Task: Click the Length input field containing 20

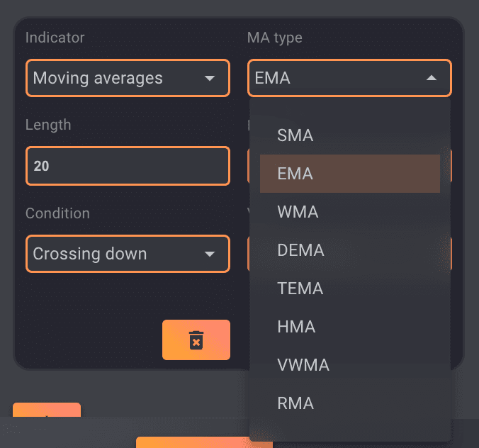Action: 128,166
